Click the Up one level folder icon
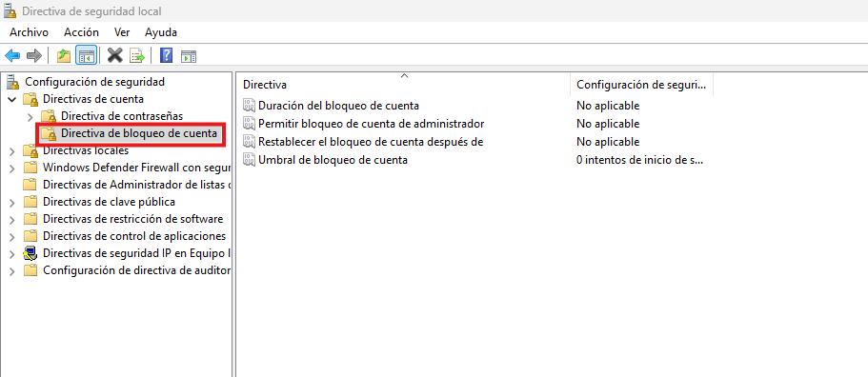Screen dimensions: 868x377 tap(64, 55)
